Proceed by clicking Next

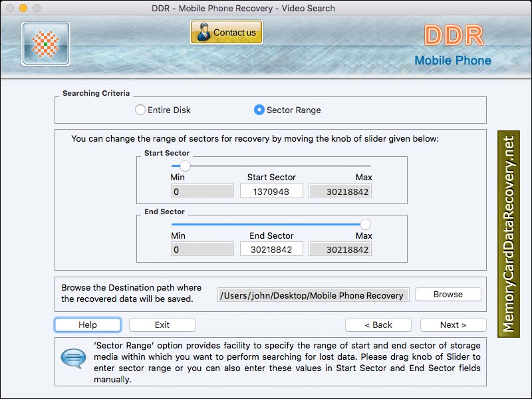[453, 325]
